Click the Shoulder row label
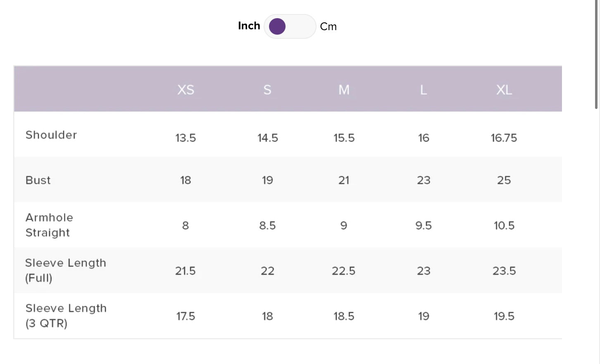This screenshot has height=364, width=600. click(x=51, y=135)
